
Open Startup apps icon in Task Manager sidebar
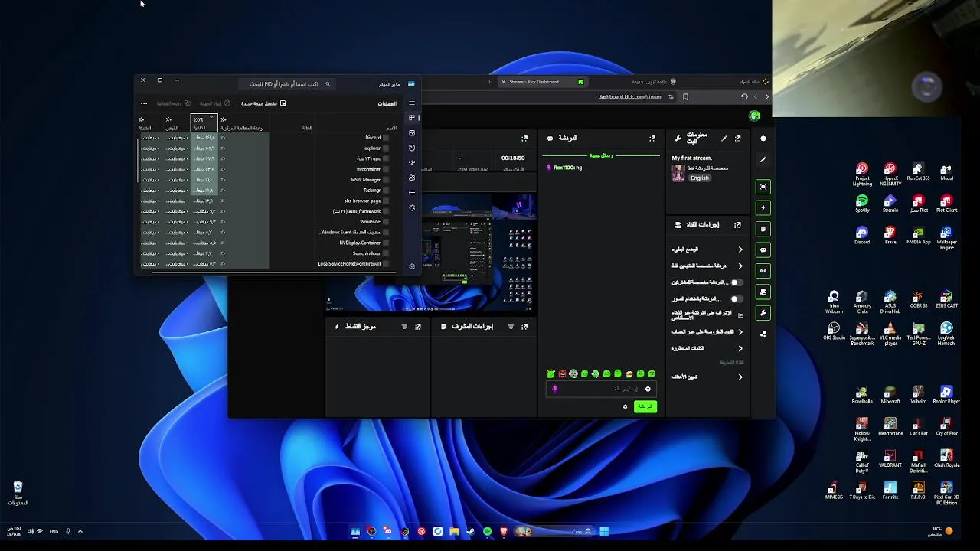click(412, 162)
